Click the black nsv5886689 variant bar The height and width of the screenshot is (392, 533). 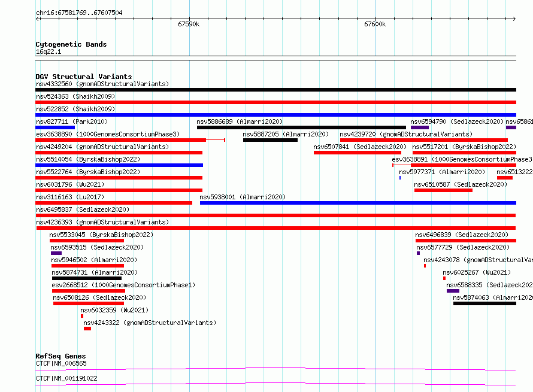click(x=301, y=127)
